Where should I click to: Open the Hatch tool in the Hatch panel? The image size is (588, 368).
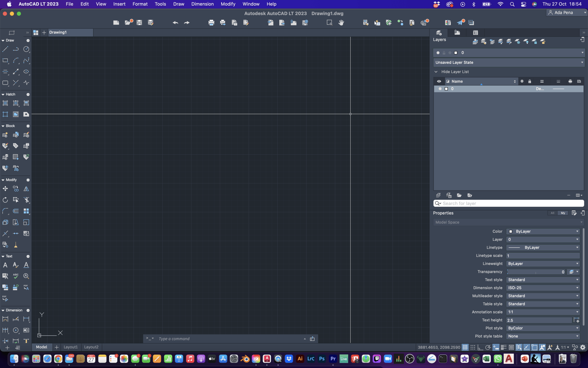coord(5,103)
